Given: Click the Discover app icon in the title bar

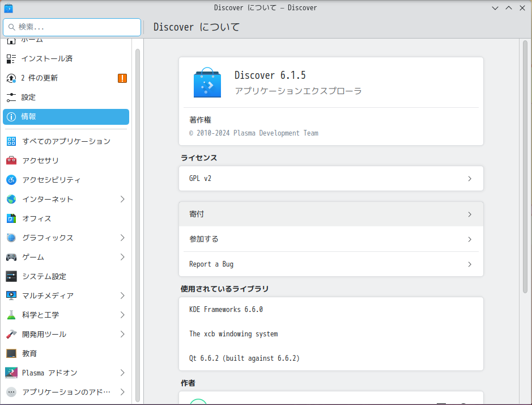Looking at the screenshot, I should pyautogui.click(x=8, y=8).
